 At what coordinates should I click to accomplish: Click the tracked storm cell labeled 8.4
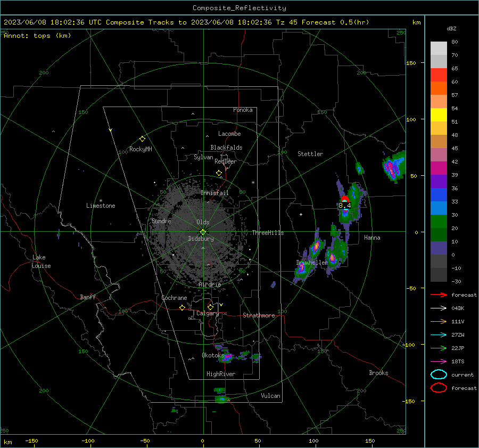click(x=345, y=205)
